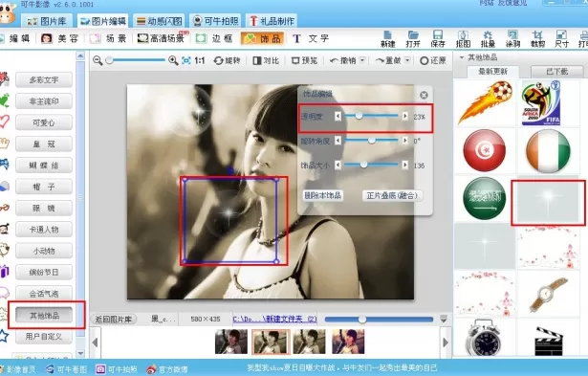The image size is (588, 376).
Task: Click 撤销 undo button
Action: click(342, 60)
